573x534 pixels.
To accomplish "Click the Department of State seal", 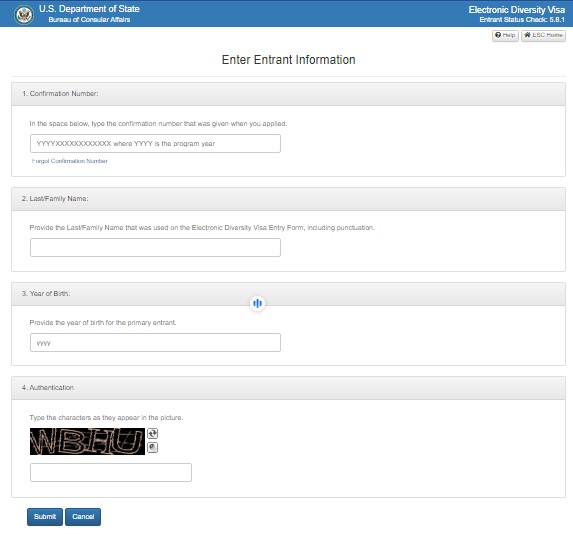I will 24,15.
